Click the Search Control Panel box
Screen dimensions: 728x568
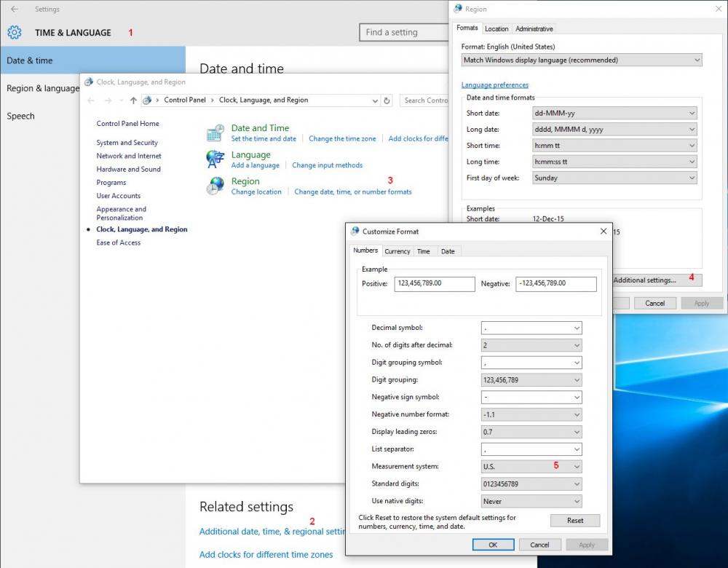point(424,100)
